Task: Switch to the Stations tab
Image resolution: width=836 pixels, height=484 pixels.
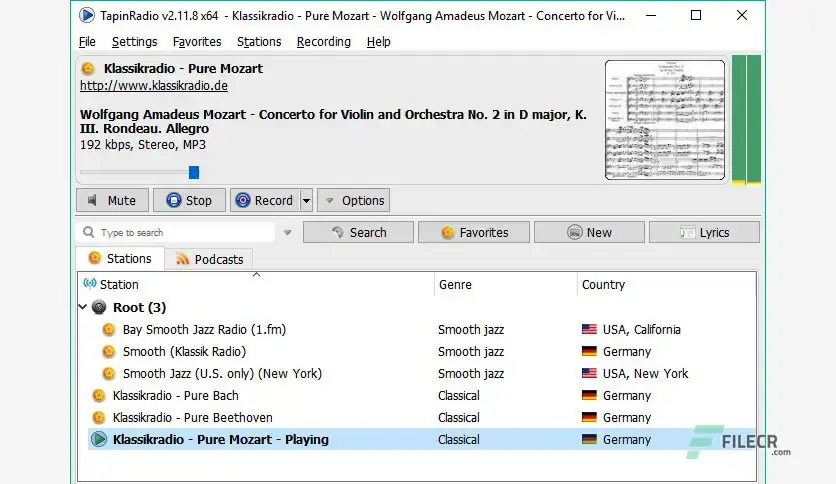Action: [120, 259]
